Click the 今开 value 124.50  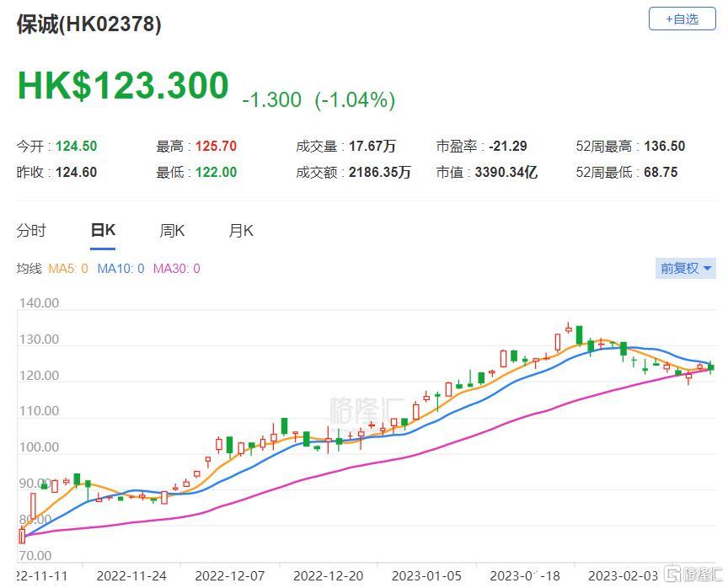point(76,147)
